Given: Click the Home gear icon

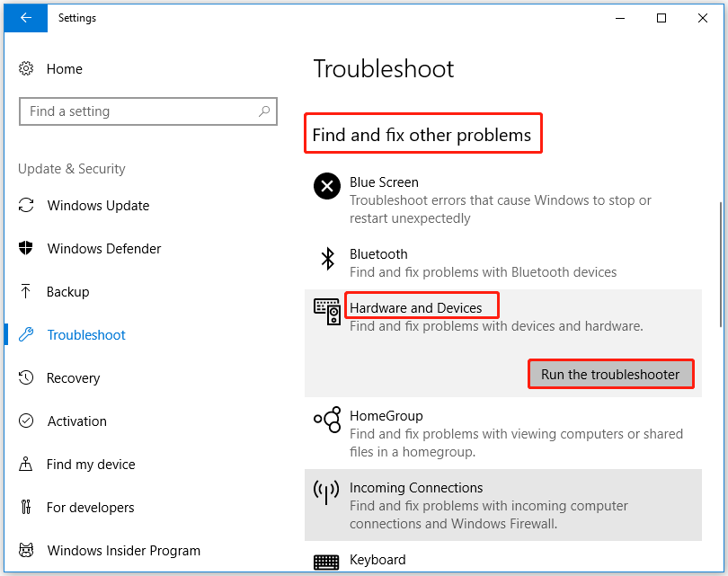Looking at the screenshot, I should (x=26, y=69).
